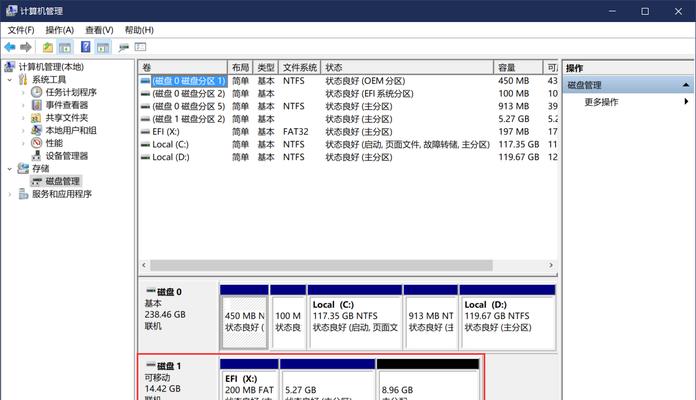Click the Computer Management title bar icon
Viewport: 696px width, 400px height.
[x=12, y=11]
